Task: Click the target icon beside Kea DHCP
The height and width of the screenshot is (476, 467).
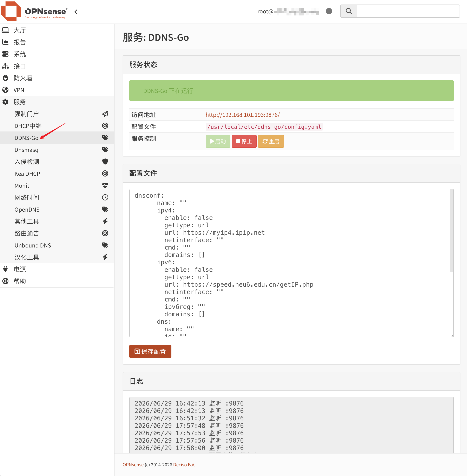Action: coord(105,174)
